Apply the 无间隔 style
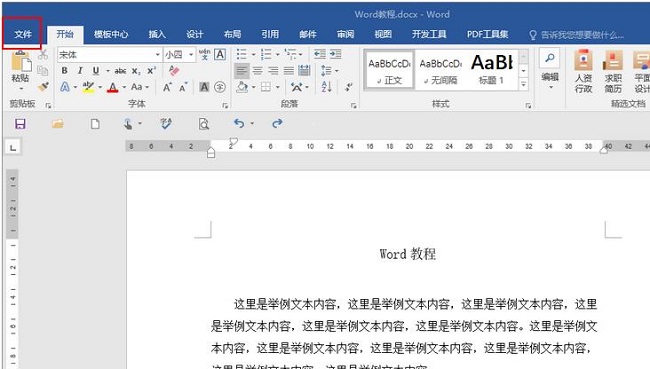Image resolution: width=650 pixels, height=369 pixels. click(440, 70)
